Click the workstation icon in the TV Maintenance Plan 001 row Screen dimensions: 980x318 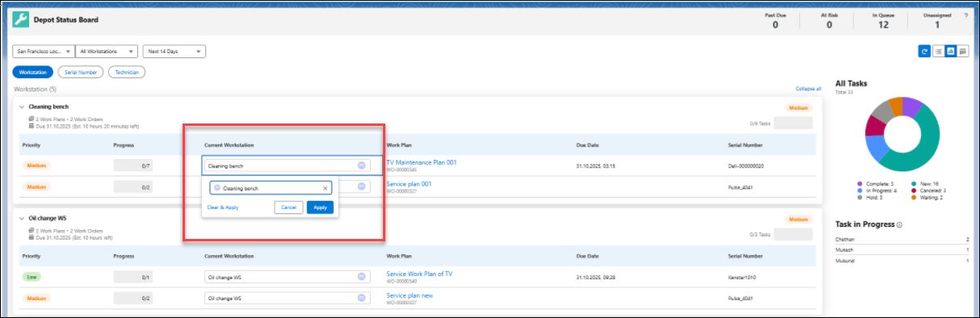[361, 165]
